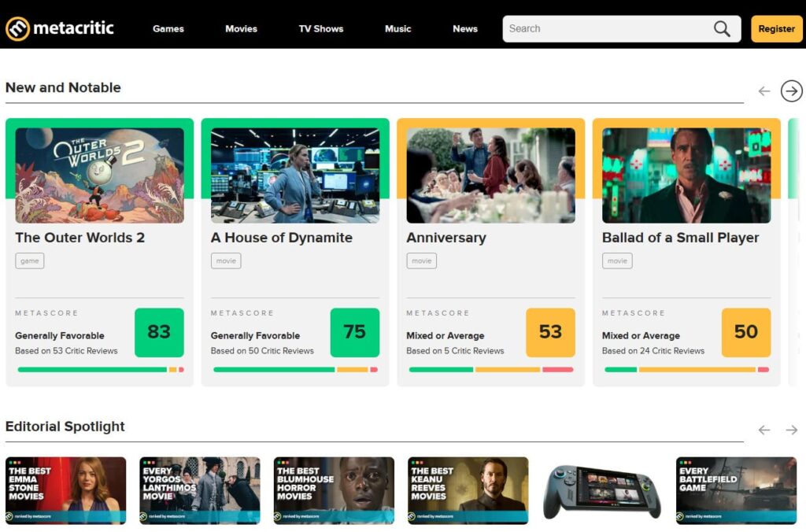Click the score distribution bar under The Outer Worlds 2

point(98,368)
